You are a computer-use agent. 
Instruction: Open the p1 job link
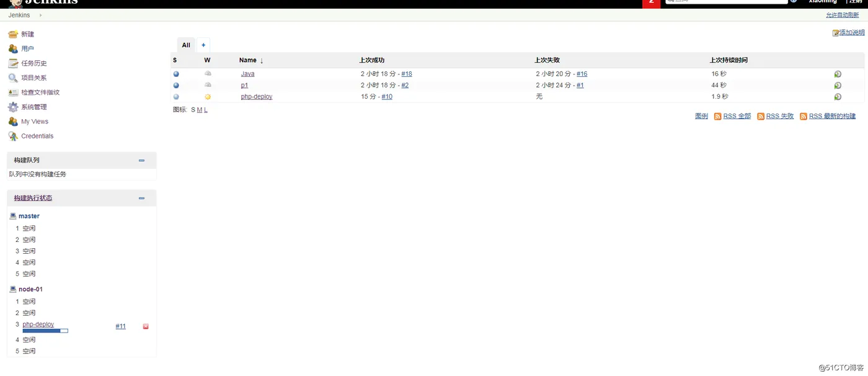point(244,85)
